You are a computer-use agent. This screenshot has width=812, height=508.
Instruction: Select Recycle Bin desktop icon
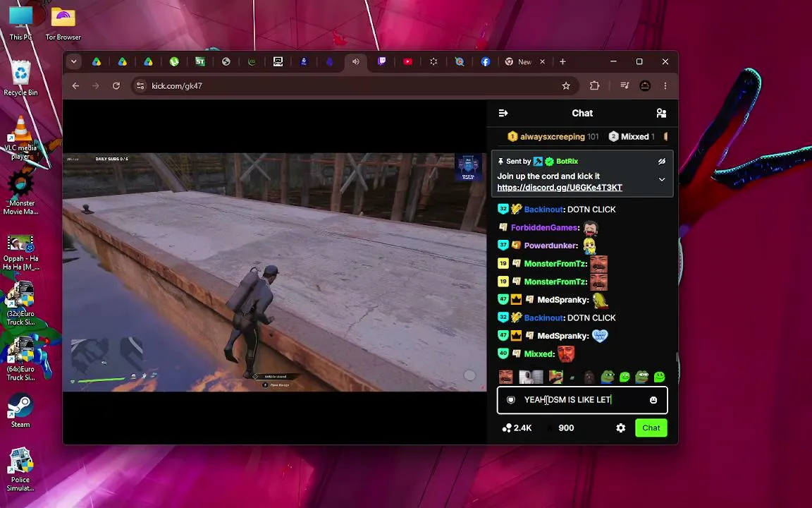click(x=20, y=78)
